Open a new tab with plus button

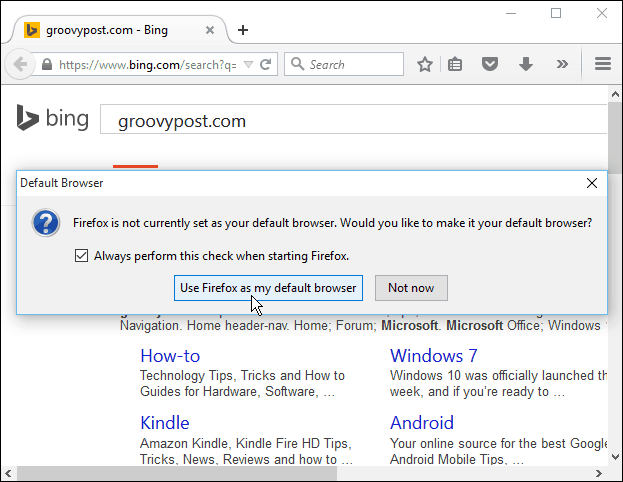point(243,30)
